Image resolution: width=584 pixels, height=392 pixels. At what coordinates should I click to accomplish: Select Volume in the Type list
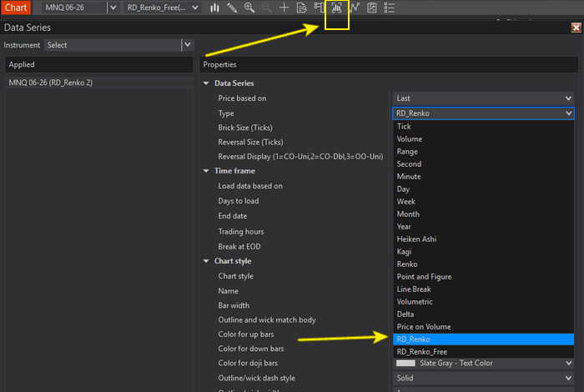[483, 138]
